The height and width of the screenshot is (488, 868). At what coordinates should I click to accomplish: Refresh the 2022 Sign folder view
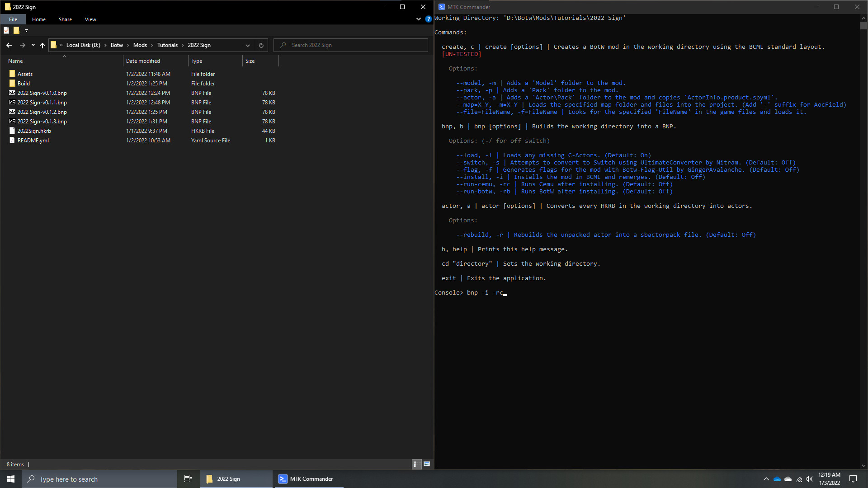pos(261,45)
